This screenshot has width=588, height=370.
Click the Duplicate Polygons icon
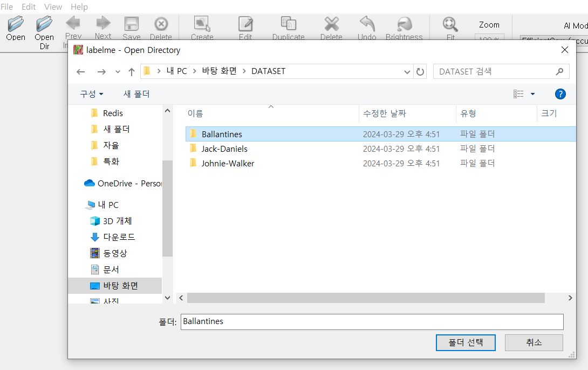289,23
